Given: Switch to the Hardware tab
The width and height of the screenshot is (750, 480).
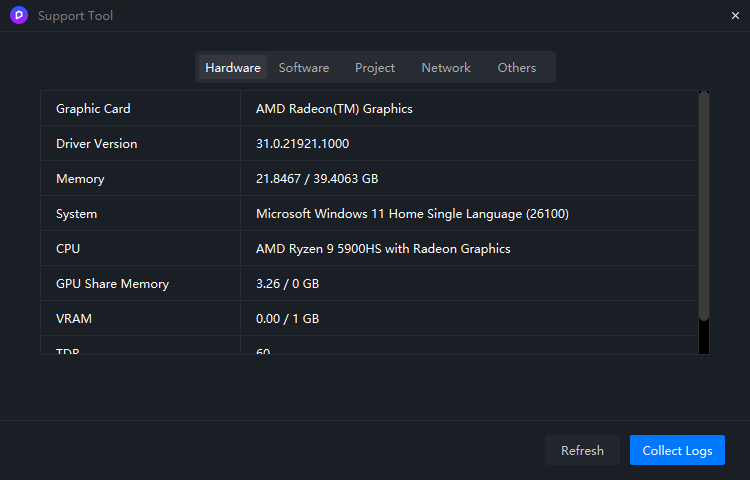Looking at the screenshot, I should [x=233, y=67].
